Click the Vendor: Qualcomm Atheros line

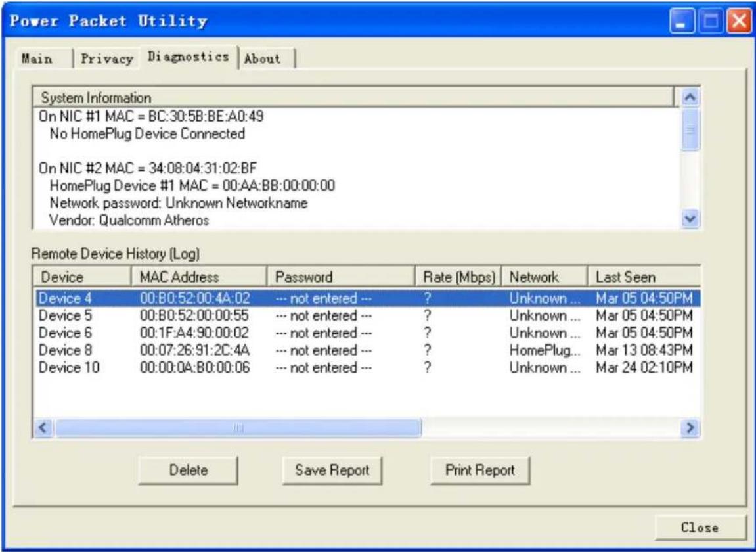129,221
